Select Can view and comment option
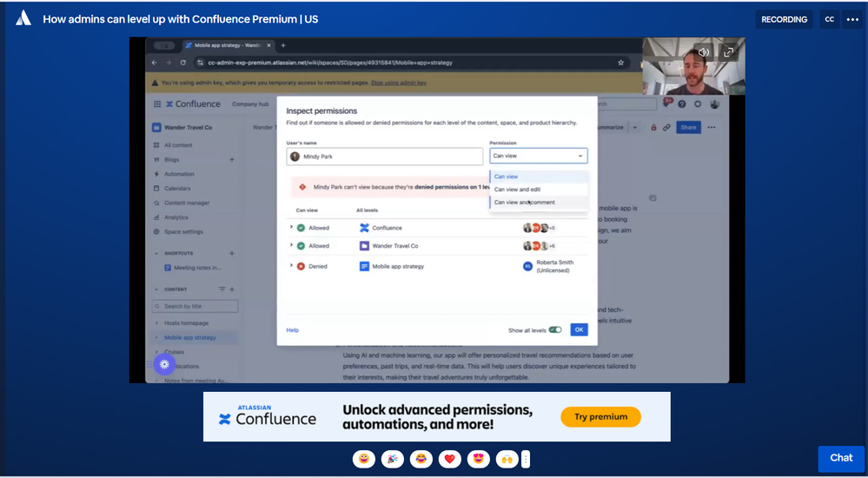 click(x=539, y=202)
